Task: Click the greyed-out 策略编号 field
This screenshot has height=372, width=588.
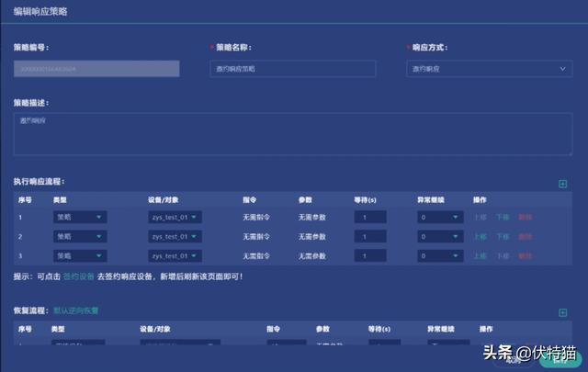Action: point(96,69)
